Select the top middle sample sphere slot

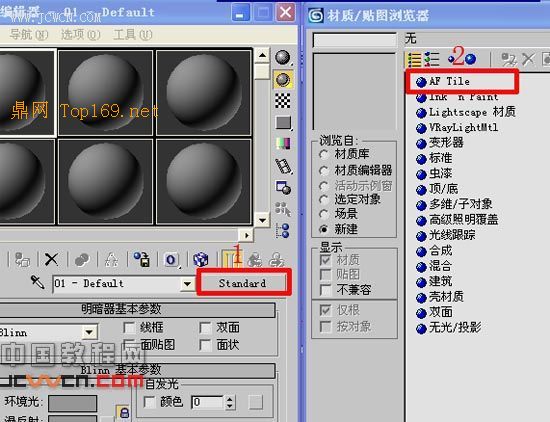(x=105, y=93)
